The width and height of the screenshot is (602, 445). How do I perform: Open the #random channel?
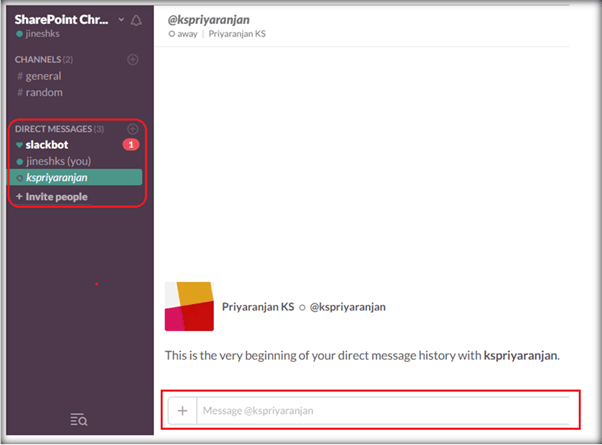(x=40, y=93)
